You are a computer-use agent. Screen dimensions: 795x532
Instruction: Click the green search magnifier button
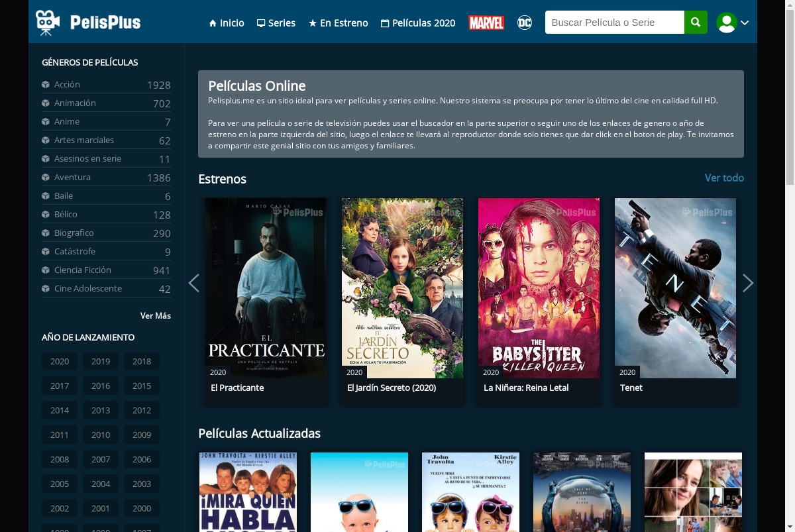pos(696,23)
